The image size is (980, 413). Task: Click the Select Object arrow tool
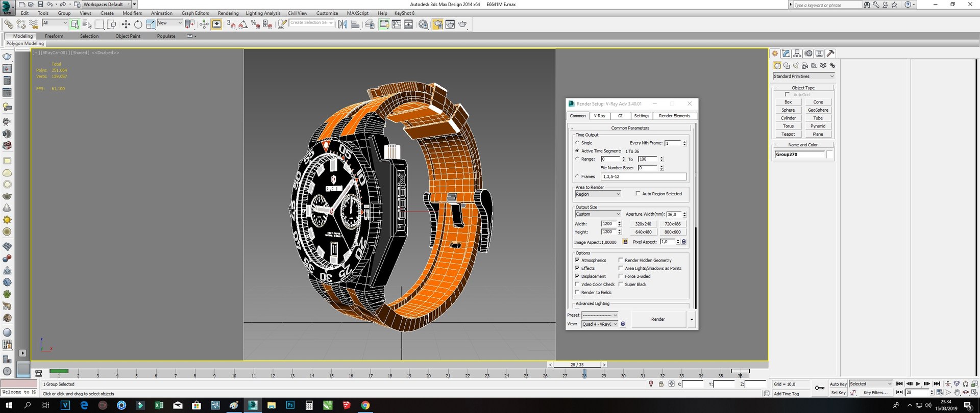[x=75, y=24]
